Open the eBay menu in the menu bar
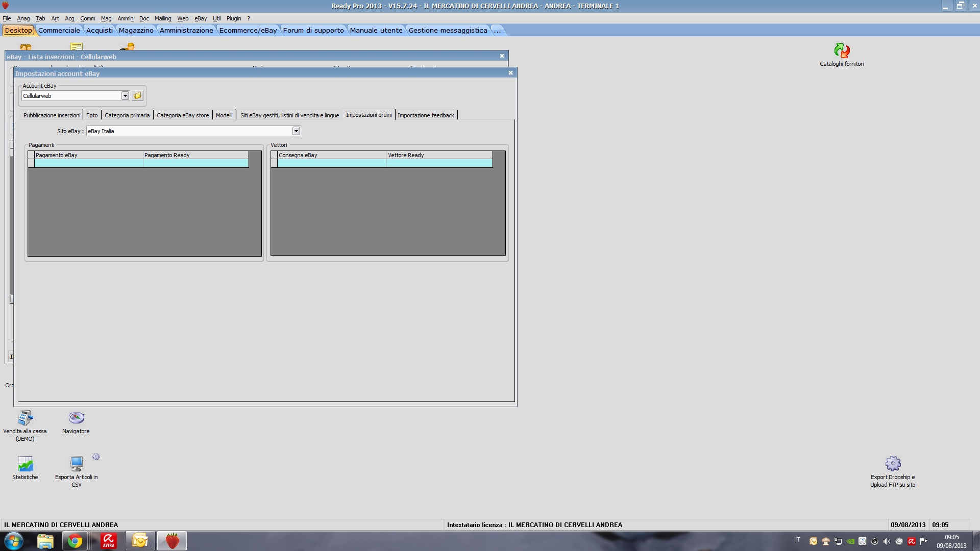Viewport: 980px width, 551px height. click(x=200, y=18)
